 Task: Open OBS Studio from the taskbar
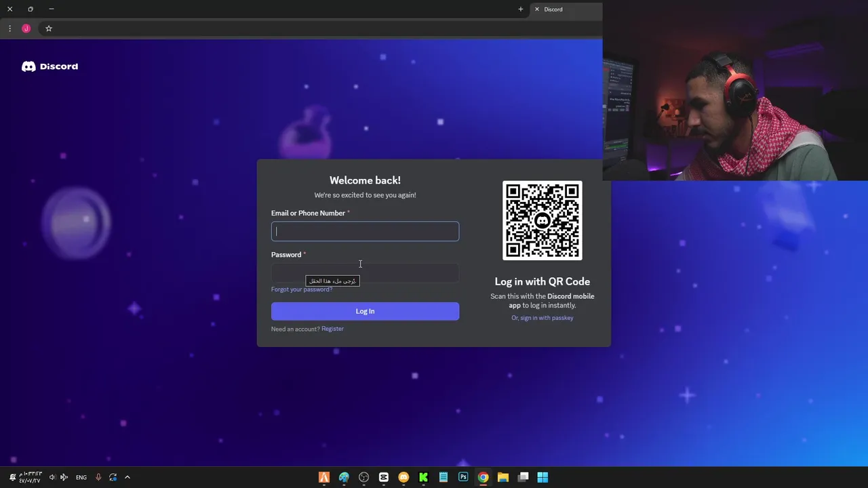click(x=363, y=477)
